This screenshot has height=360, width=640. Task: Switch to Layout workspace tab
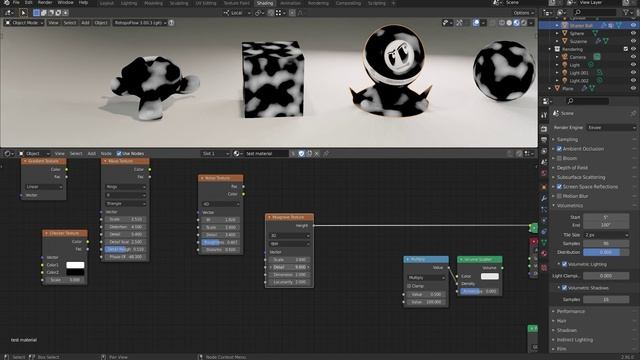click(107, 3)
